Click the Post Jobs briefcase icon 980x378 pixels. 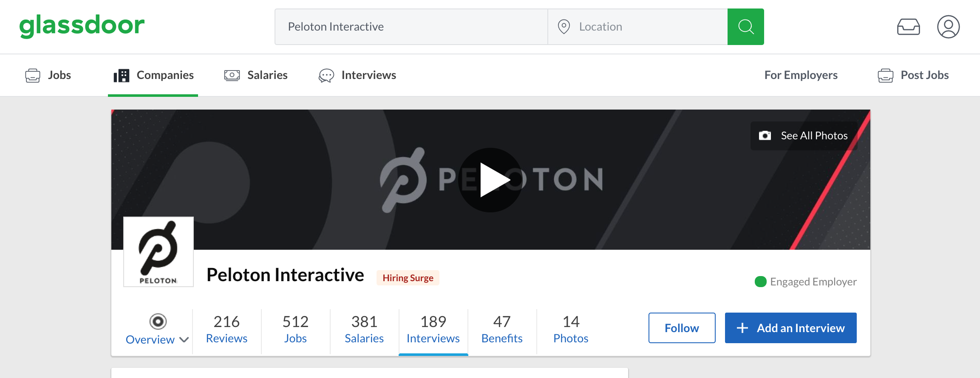pos(886,76)
